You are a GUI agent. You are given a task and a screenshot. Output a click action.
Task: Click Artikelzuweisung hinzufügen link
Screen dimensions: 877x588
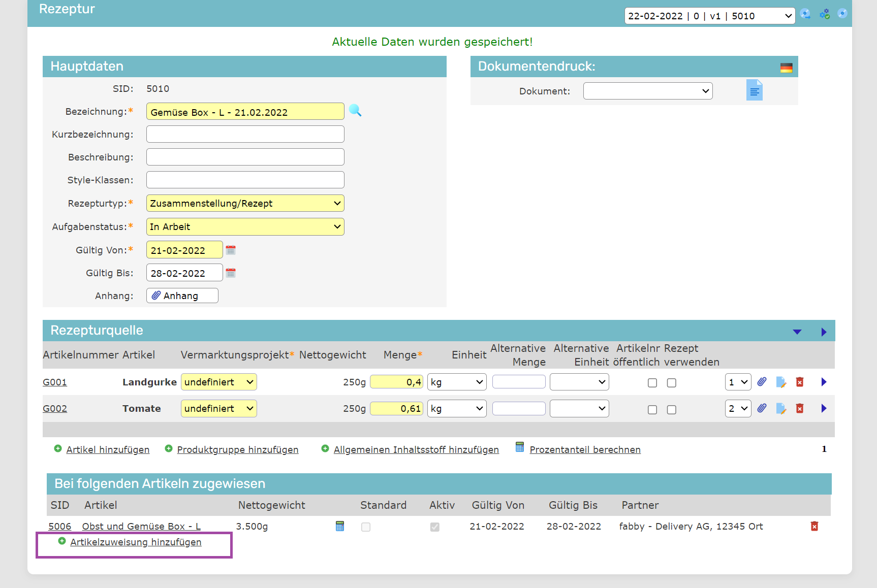(x=136, y=542)
